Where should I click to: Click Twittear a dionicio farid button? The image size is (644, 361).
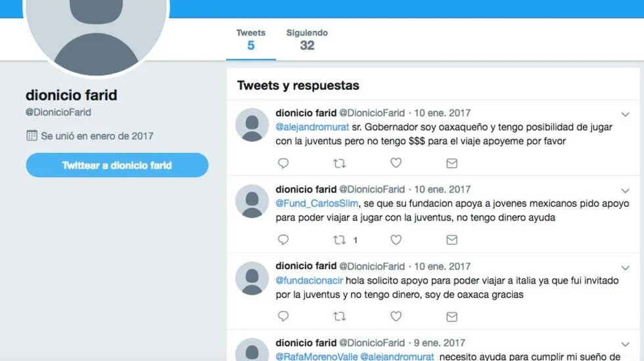(x=117, y=165)
